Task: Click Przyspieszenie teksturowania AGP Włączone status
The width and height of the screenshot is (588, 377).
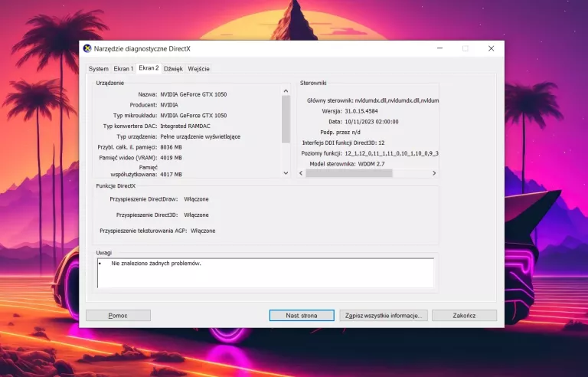Action: [203, 231]
